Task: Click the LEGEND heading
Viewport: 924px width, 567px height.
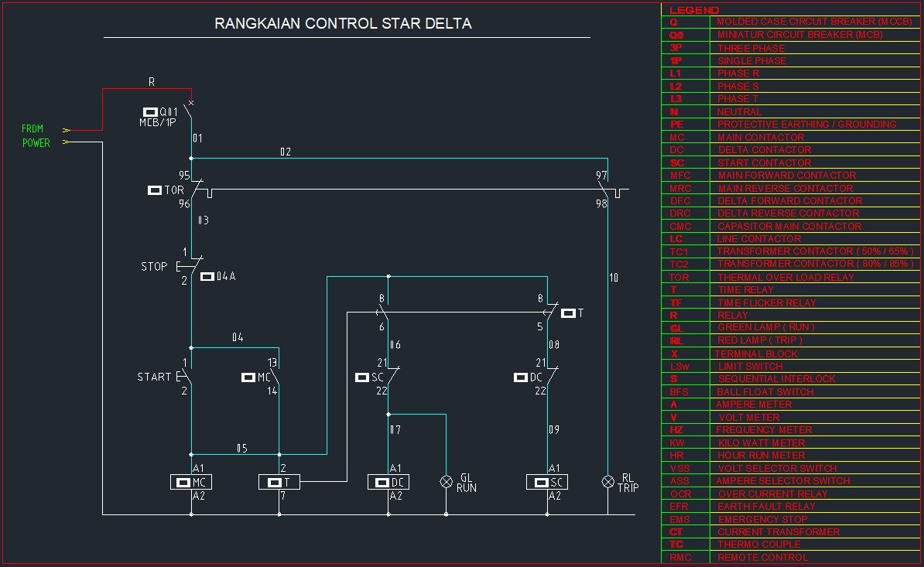Action: pyautogui.click(x=694, y=10)
